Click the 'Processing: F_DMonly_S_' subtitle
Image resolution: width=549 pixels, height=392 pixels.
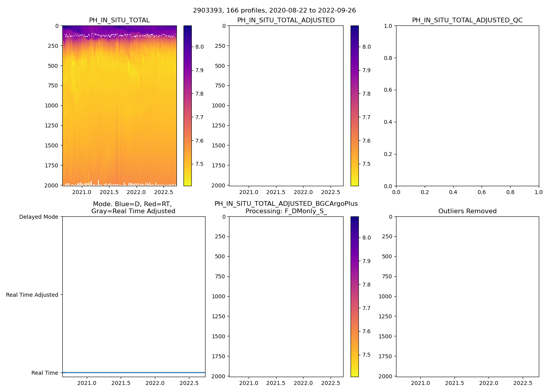click(x=286, y=211)
